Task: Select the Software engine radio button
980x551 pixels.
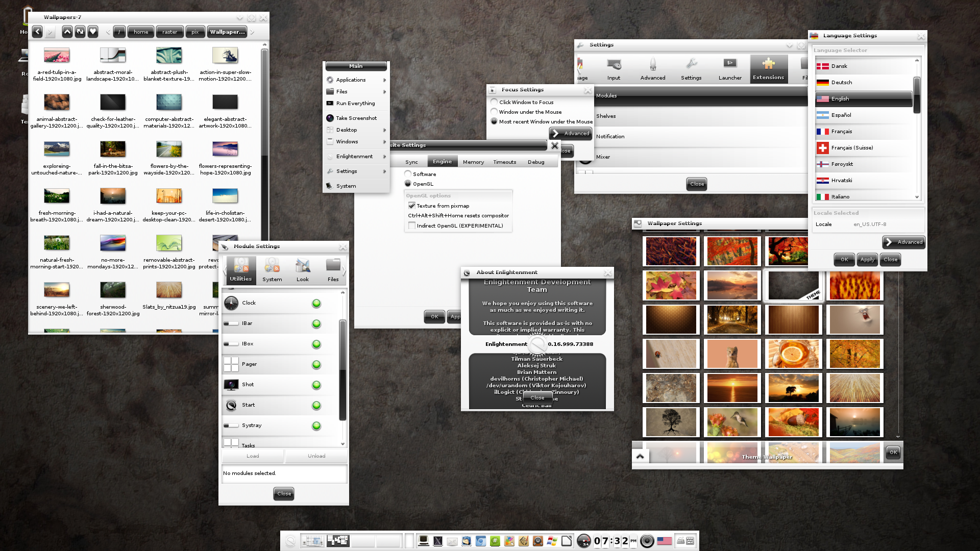Action: tap(408, 174)
